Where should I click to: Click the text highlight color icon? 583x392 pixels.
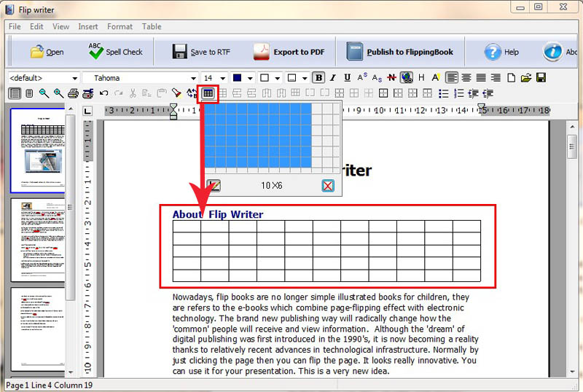click(436, 78)
